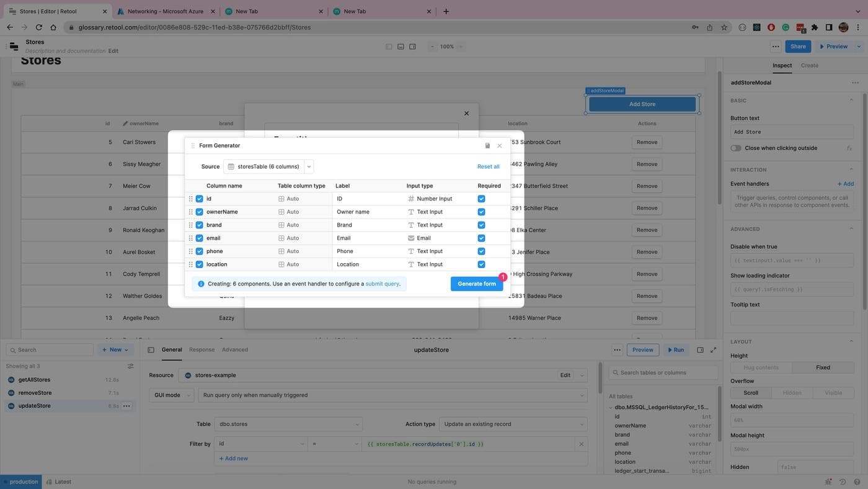Click the Reset all link
This screenshot has height=489, width=868.
(488, 167)
